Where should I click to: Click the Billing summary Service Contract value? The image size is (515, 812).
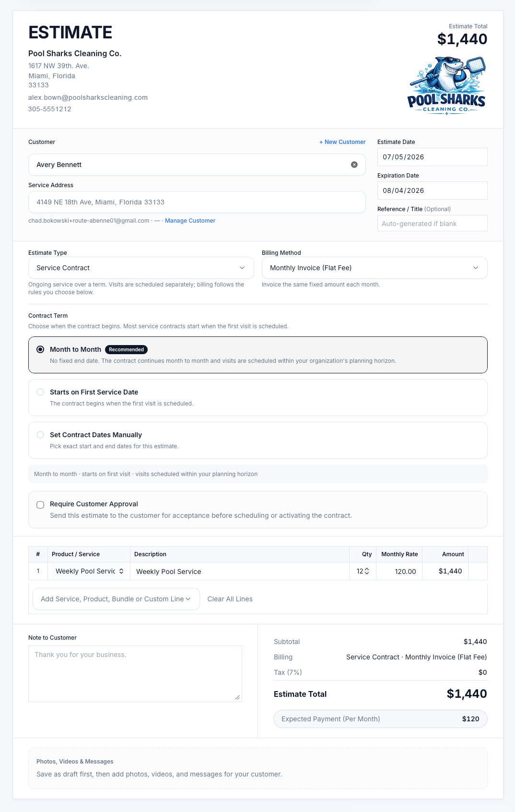[x=416, y=657]
